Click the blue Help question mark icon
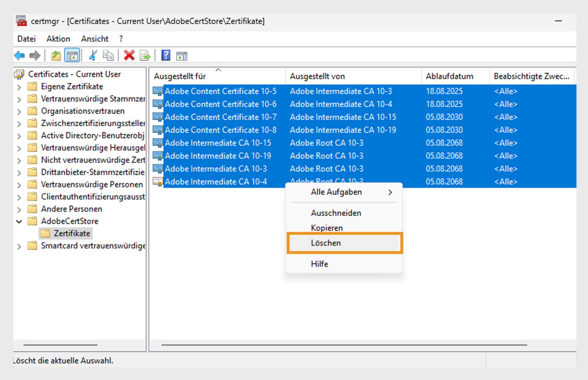Screen dimensions: 588x380 (x=166, y=55)
